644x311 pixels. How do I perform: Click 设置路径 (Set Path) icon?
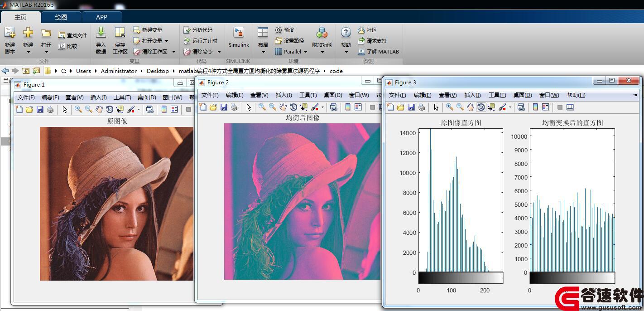tap(279, 41)
